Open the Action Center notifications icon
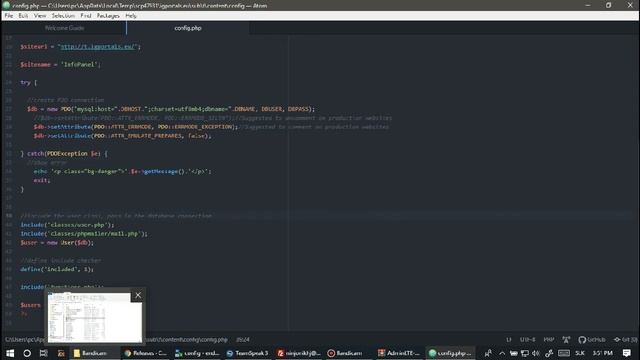 627,353
